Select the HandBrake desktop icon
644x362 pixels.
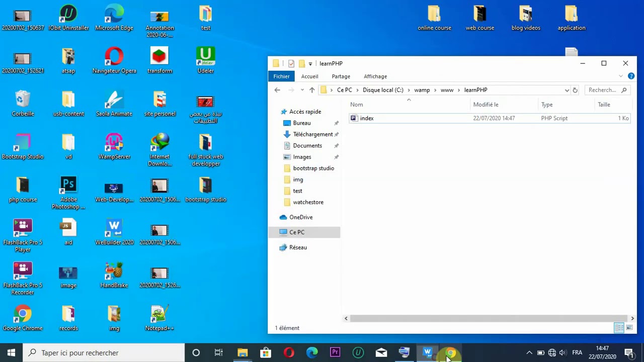click(114, 275)
